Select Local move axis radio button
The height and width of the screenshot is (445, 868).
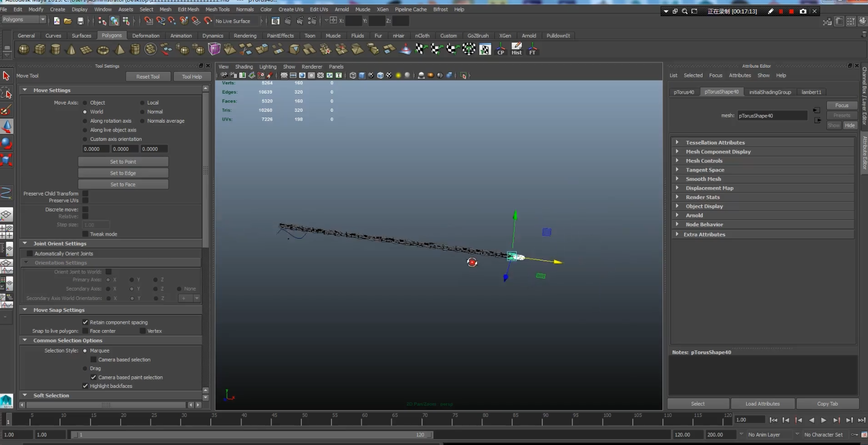pyautogui.click(x=142, y=103)
